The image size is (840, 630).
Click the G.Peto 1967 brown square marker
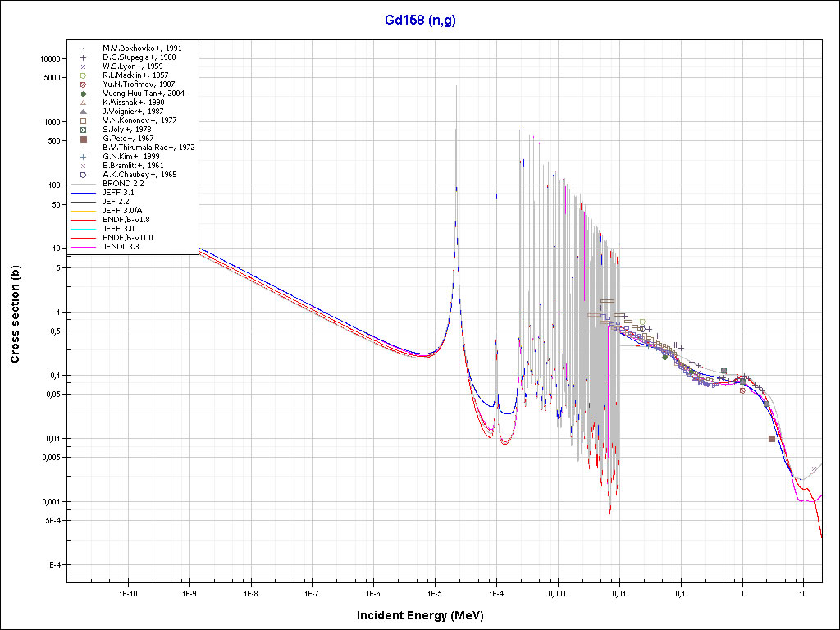point(84,139)
